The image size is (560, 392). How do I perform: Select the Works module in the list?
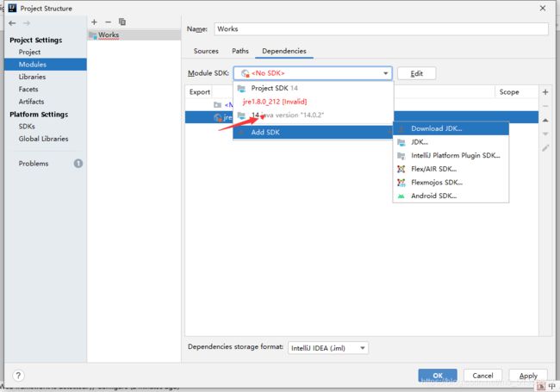pyautogui.click(x=134, y=35)
